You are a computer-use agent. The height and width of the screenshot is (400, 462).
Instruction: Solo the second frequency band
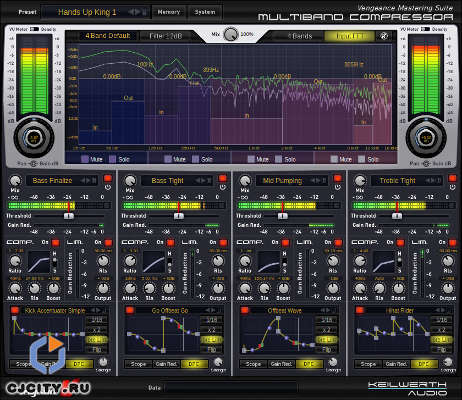(x=195, y=159)
